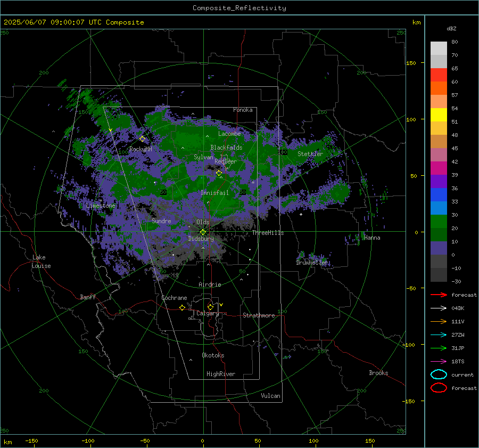Pick the blue 33-36 dBZ swatch
The width and height of the screenshot is (479, 448).
[439, 195]
